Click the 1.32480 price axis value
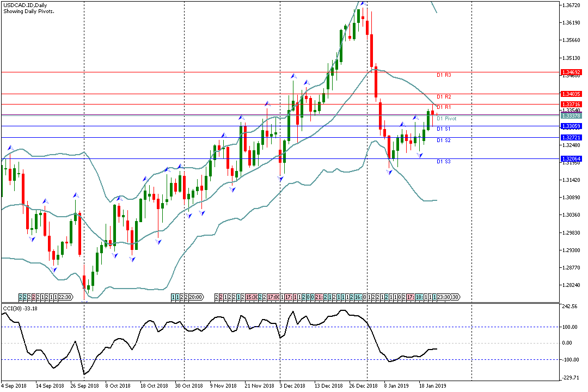Viewport: 588px width, 392px height. (571, 145)
